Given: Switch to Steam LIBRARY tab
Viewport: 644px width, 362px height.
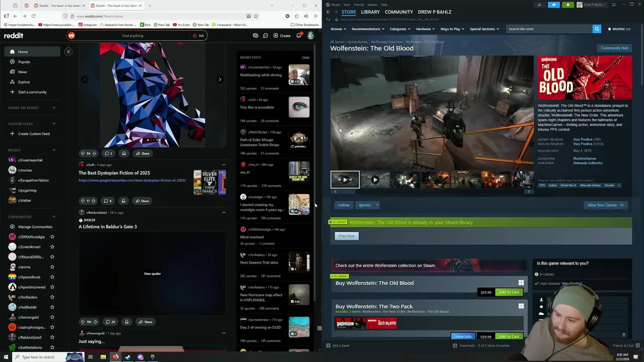Looking at the screenshot, I should (370, 12).
